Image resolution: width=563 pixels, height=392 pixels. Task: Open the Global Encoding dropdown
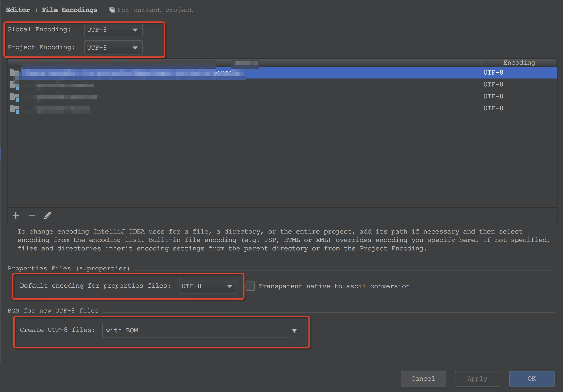click(x=113, y=30)
